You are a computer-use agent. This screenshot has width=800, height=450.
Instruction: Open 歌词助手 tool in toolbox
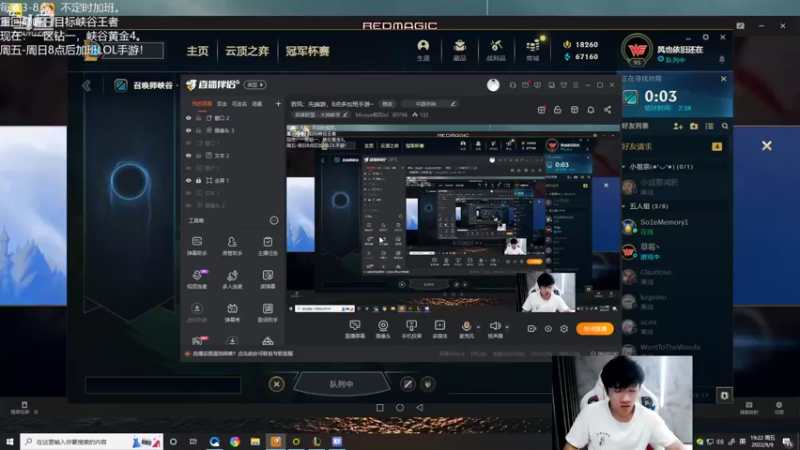click(x=267, y=312)
